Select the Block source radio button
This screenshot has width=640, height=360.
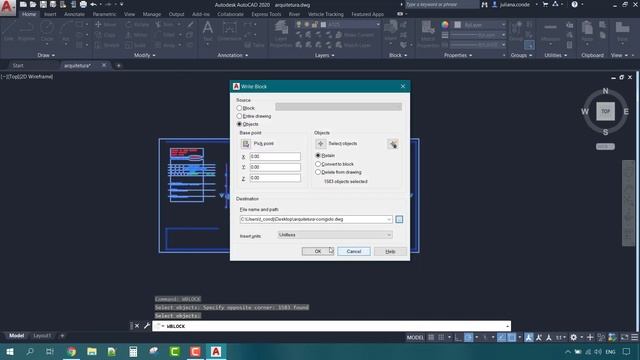pos(239,108)
